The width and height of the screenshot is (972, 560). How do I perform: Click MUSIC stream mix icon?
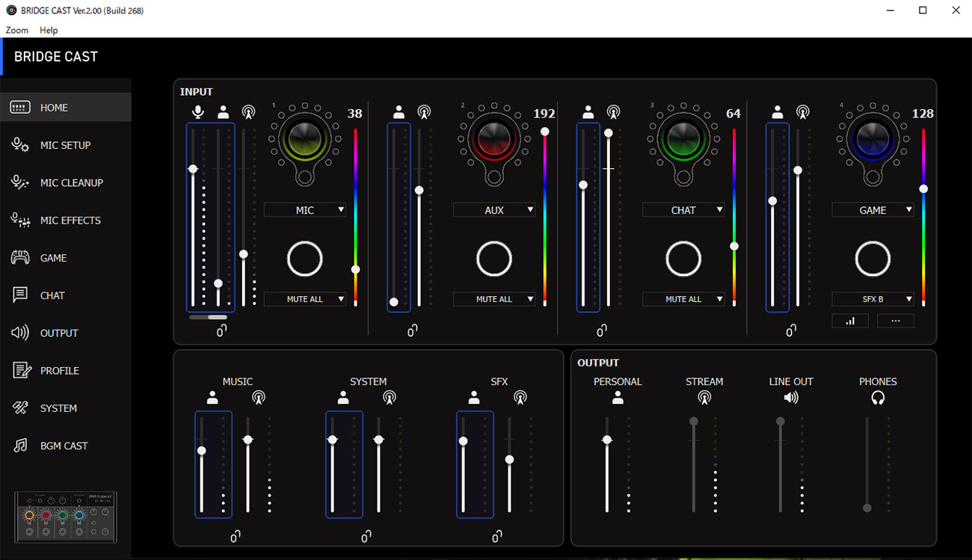click(x=259, y=398)
